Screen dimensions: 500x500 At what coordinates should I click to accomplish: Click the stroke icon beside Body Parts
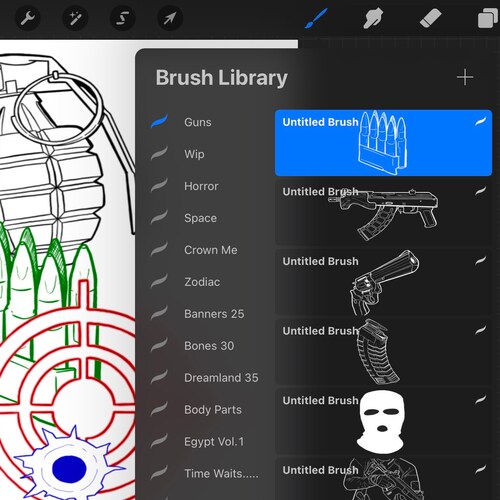click(x=159, y=409)
